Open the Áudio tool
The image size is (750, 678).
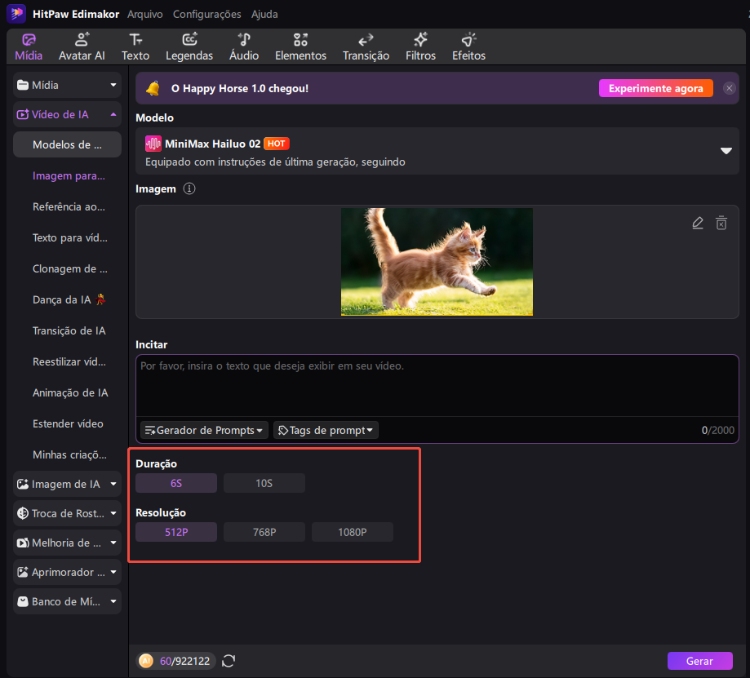point(244,47)
